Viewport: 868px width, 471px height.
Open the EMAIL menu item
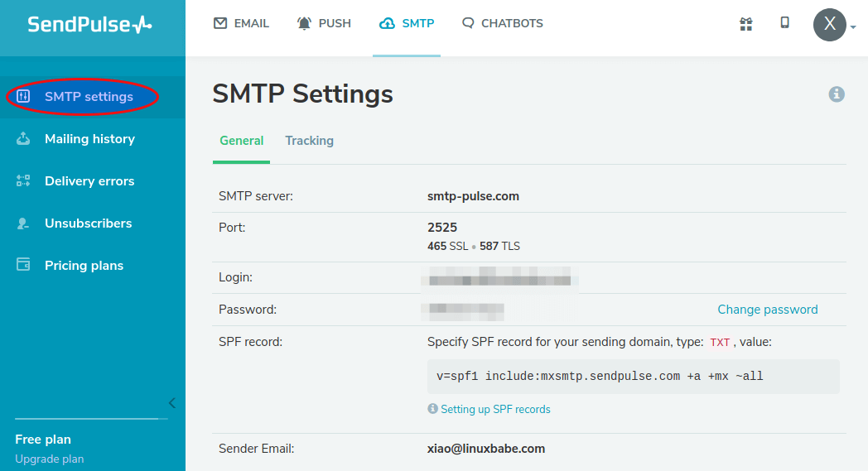[x=241, y=24]
